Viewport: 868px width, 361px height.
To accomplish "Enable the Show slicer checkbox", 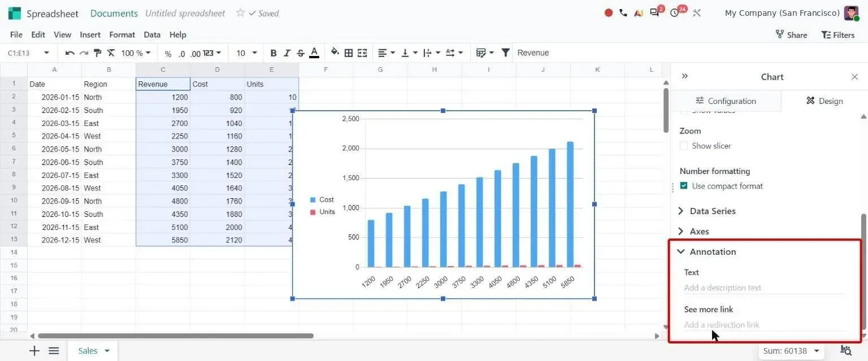I will (x=684, y=146).
